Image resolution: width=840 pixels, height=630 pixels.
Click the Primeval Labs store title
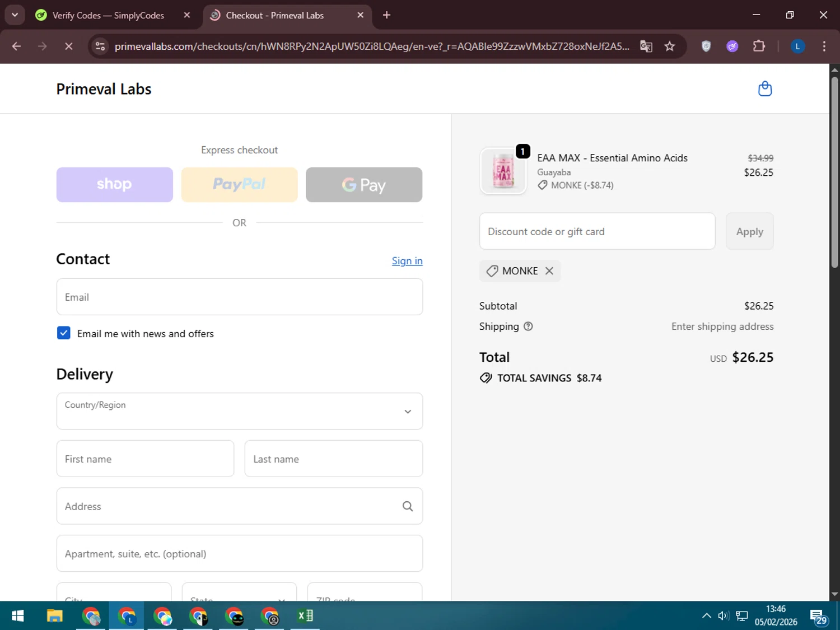[x=104, y=89]
